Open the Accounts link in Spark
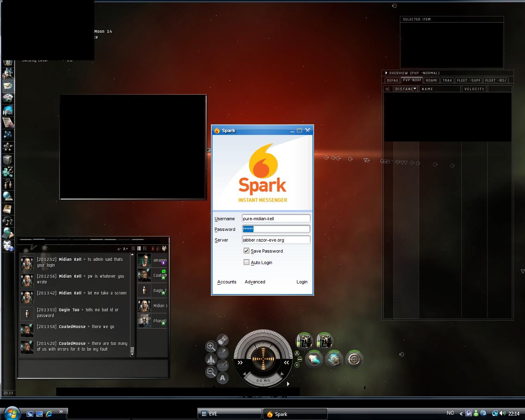This screenshot has height=420, width=525. (x=227, y=282)
